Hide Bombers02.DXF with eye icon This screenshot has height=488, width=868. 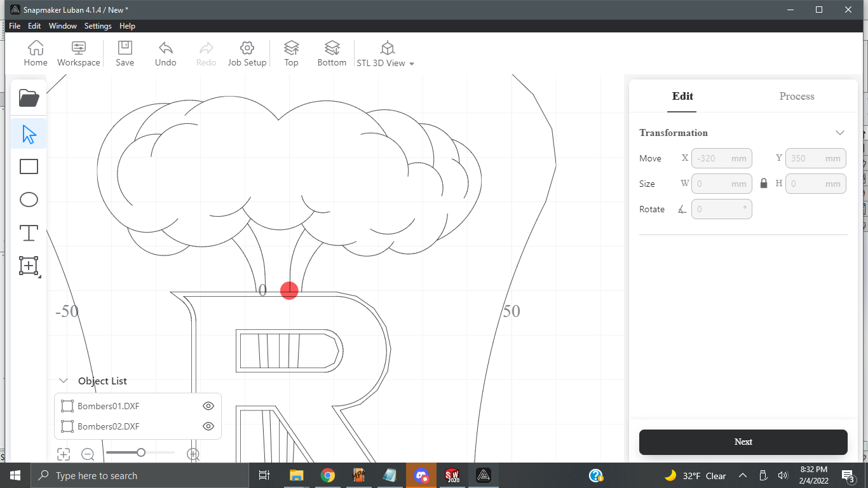click(x=208, y=426)
